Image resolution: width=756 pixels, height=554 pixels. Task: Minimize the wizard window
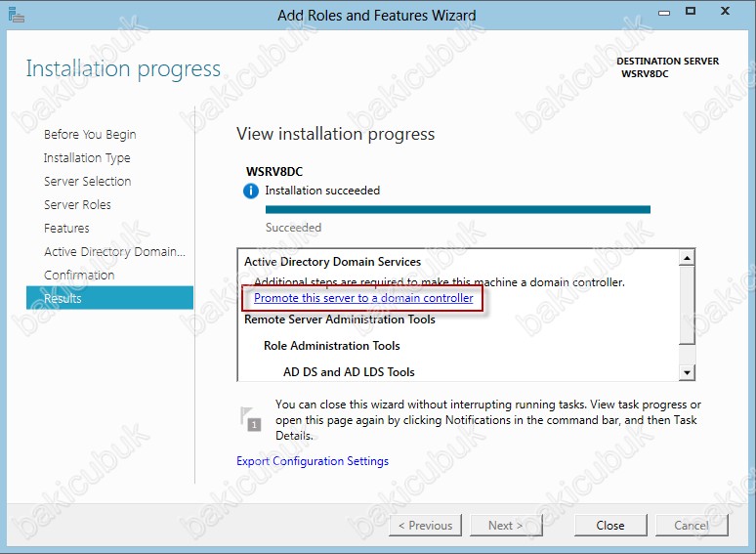[664, 12]
